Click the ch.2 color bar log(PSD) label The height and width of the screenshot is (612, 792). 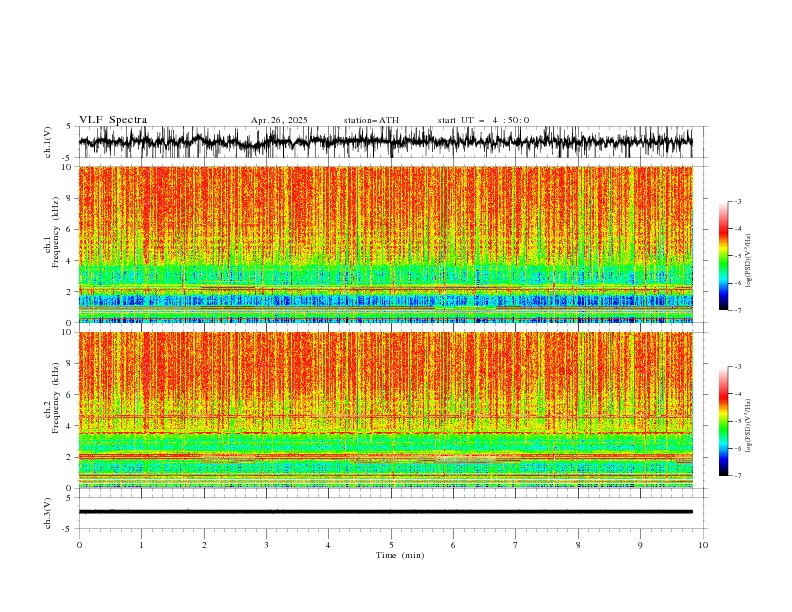[x=749, y=426]
